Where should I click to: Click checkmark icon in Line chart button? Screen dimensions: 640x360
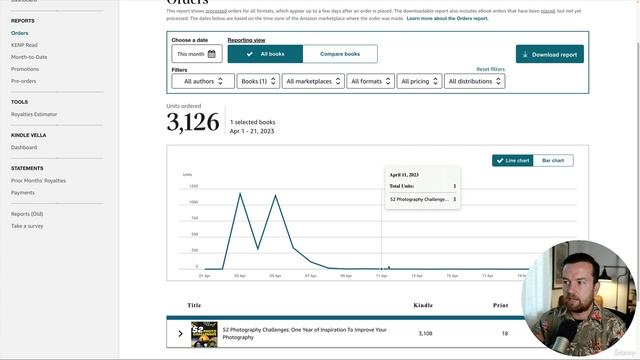tap(500, 160)
